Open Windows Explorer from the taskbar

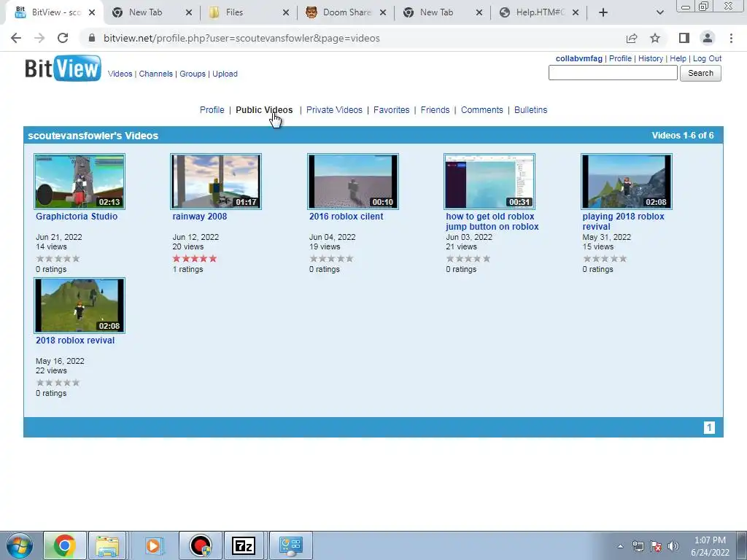tap(107, 545)
